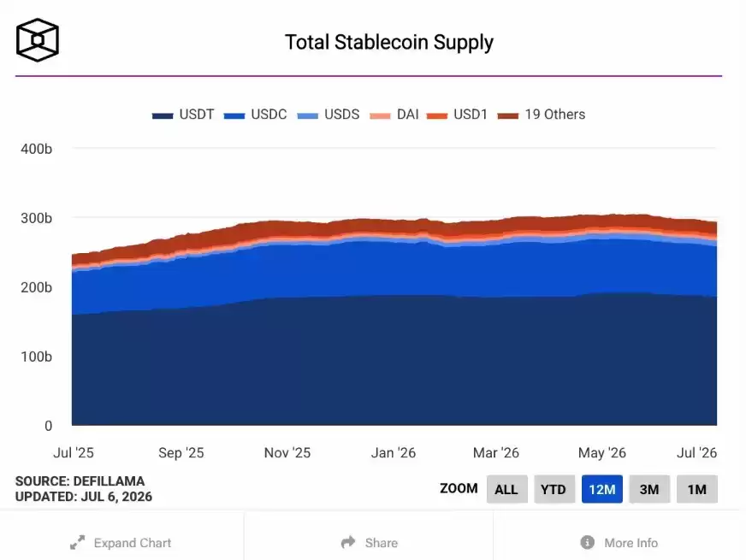Click the Share arrow icon
Image resolution: width=746 pixels, height=560 pixels.
[x=348, y=542]
